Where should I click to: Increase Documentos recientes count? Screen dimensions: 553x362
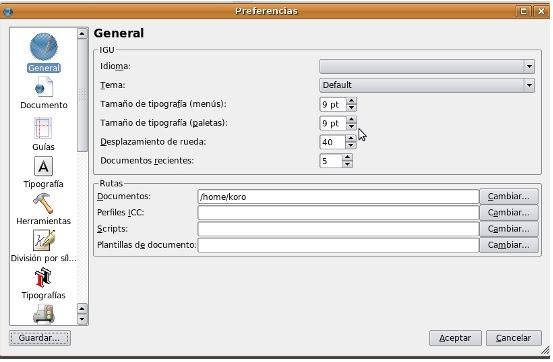[347, 157]
